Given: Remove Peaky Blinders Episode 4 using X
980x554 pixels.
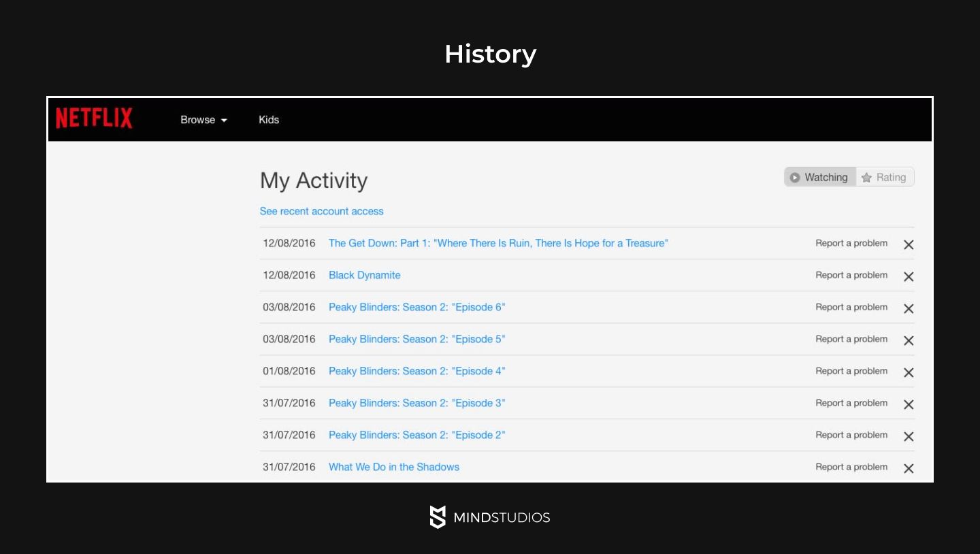Looking at the screenshot, I should click(909, 372).
